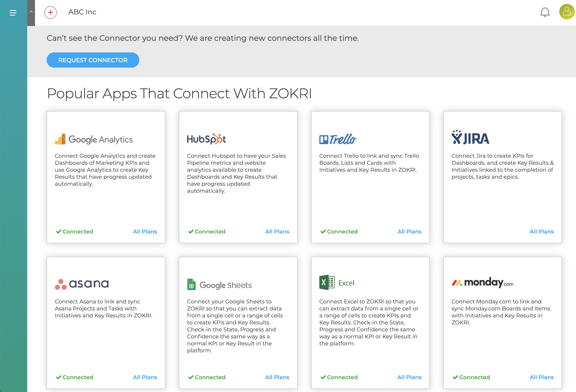Open All Plans link on JIRA card
Viewport: 576px width, 392px height.
(x=542, y=232)
